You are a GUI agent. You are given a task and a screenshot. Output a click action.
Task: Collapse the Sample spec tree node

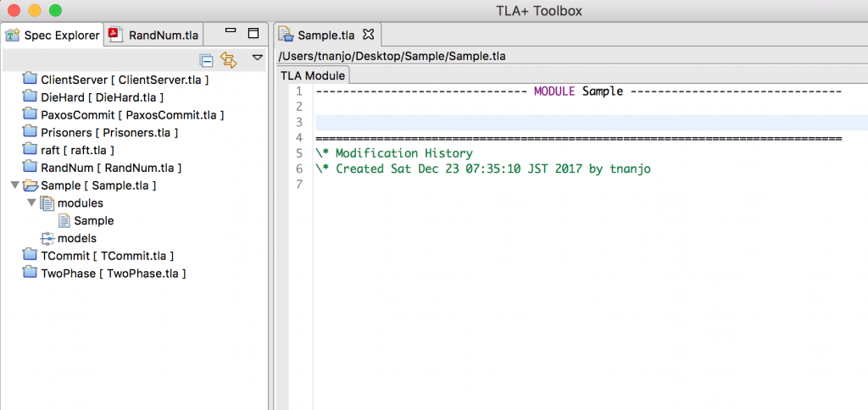pos(14,186)
